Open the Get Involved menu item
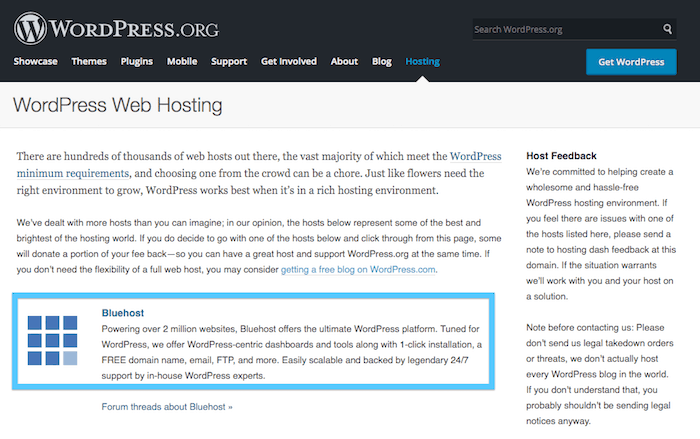This screenshot has width=700, height=439. (289, 61)
